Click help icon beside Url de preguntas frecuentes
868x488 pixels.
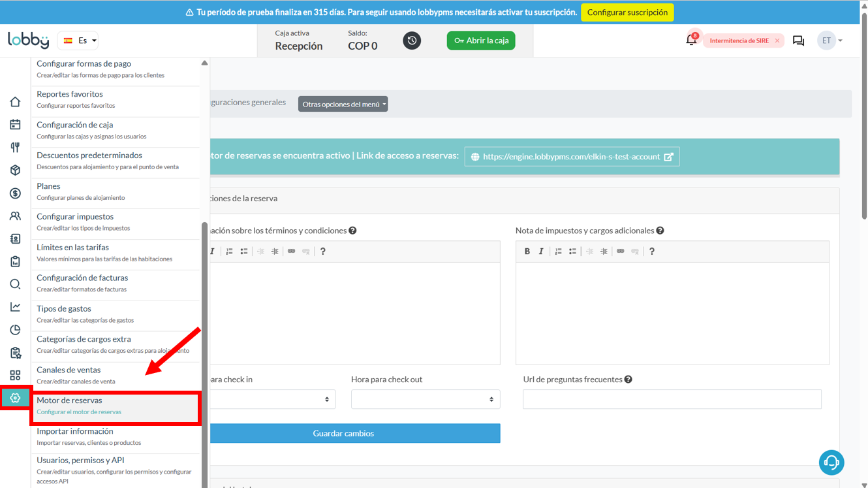click(628, 380)
